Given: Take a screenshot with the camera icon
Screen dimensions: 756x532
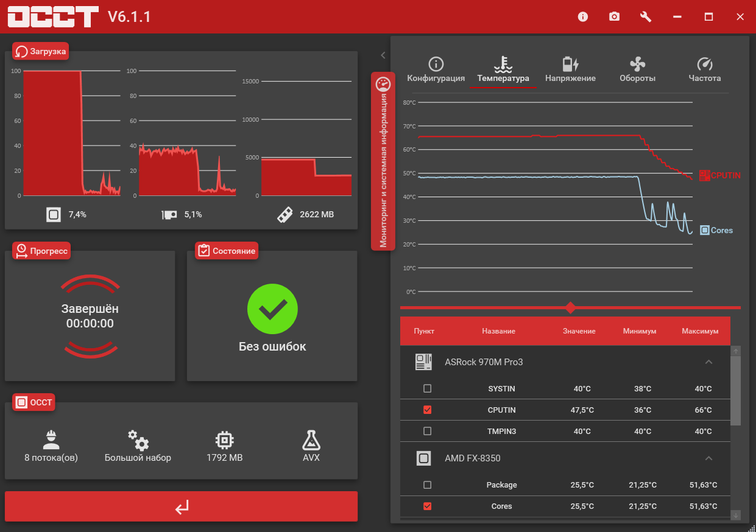Looking at the screenshot, I should coord(615,16).
